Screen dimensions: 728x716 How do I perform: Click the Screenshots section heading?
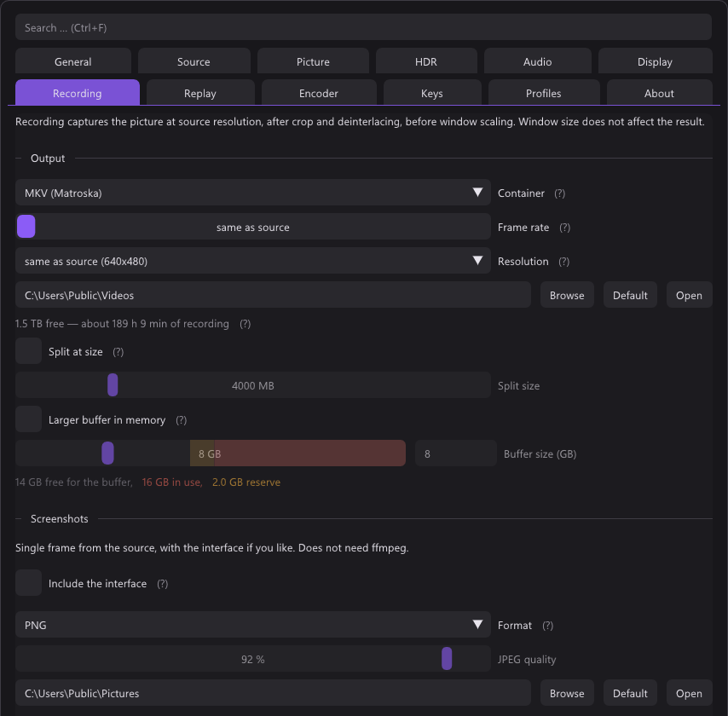click(60, 518)
